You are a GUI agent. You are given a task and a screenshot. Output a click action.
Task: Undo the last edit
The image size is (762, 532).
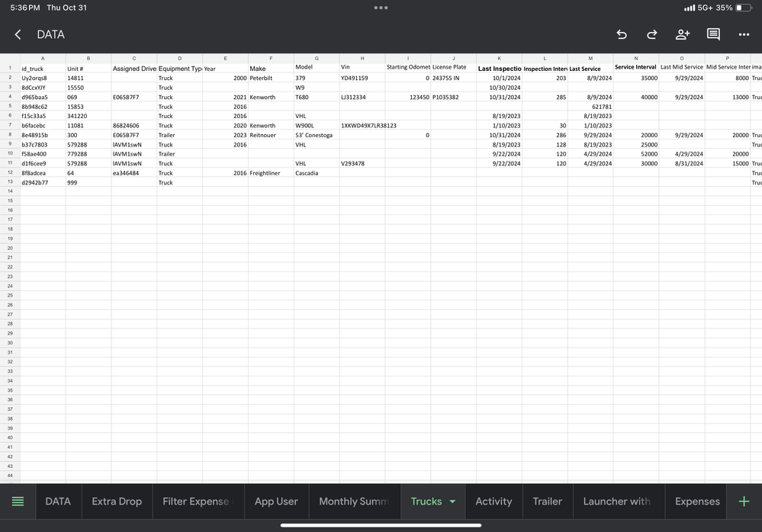[x=622, y=34]
